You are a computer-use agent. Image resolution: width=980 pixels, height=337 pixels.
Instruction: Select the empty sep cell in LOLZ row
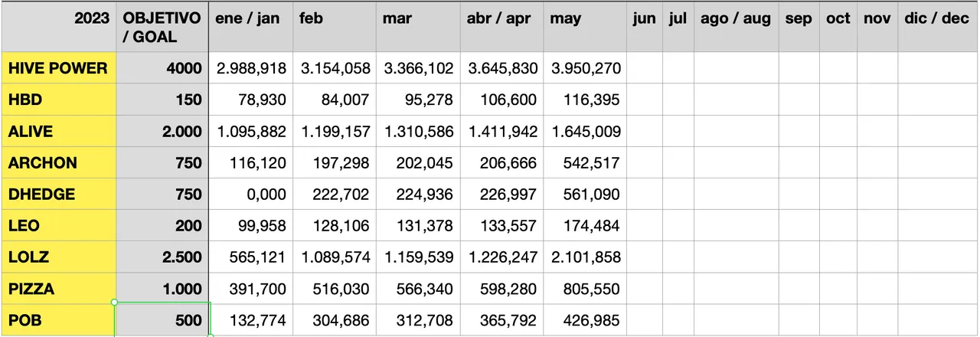tap(799, 257)
